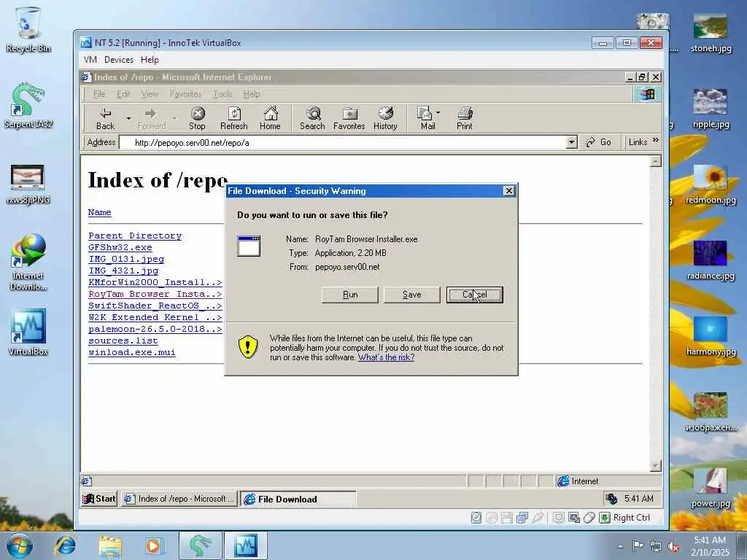Open the IMG_4321.jpg link
Viewport: 747px width, 560px height.
(123, 271)
